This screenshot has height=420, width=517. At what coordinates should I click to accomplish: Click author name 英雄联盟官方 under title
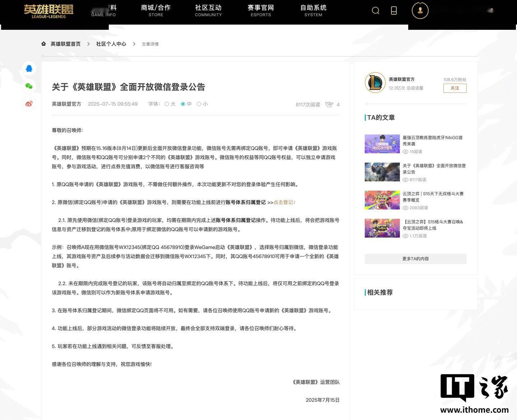tap(66, 104)
